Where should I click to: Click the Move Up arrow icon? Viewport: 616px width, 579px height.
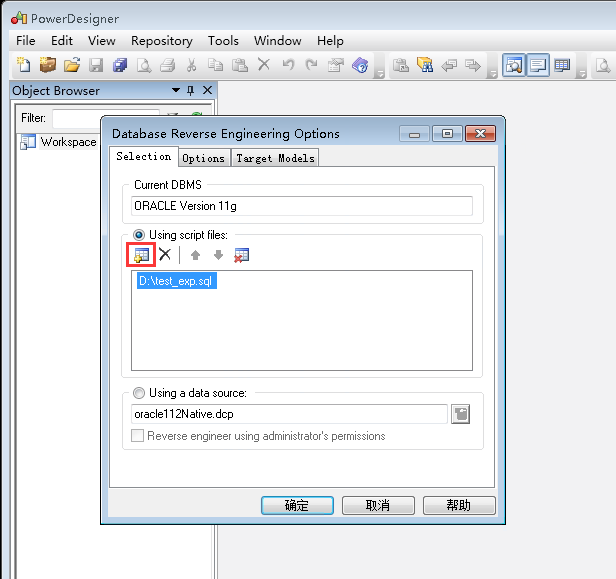pyautogui.click(x=195, y=255)
